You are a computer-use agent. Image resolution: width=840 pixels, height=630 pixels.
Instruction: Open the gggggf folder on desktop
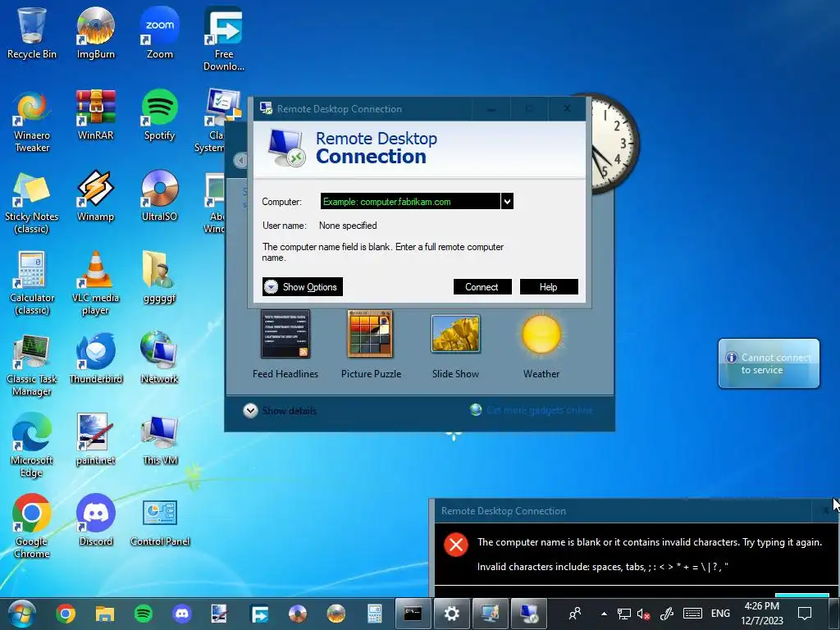(x=160, y=277)
